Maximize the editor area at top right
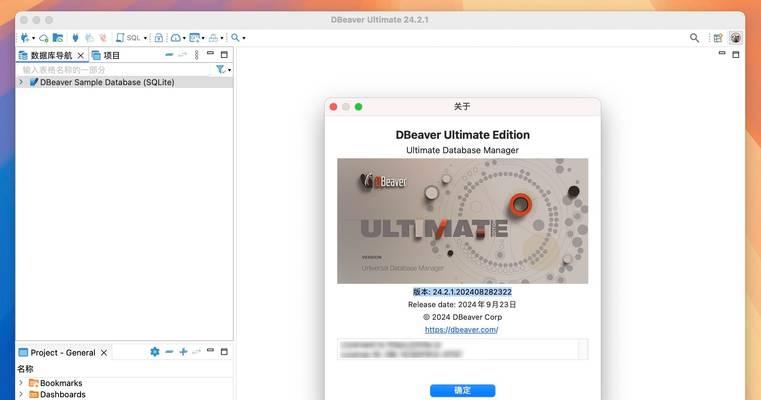 tap(736, 55)
